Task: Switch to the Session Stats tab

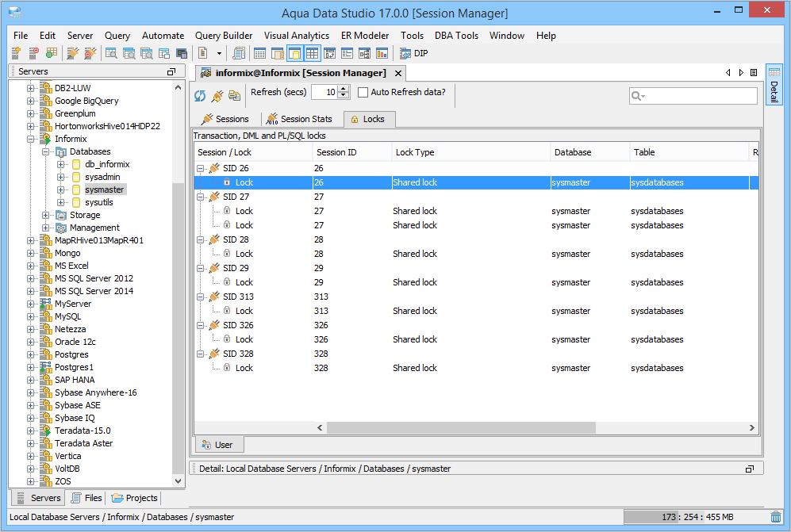Action: pos(299,119)
